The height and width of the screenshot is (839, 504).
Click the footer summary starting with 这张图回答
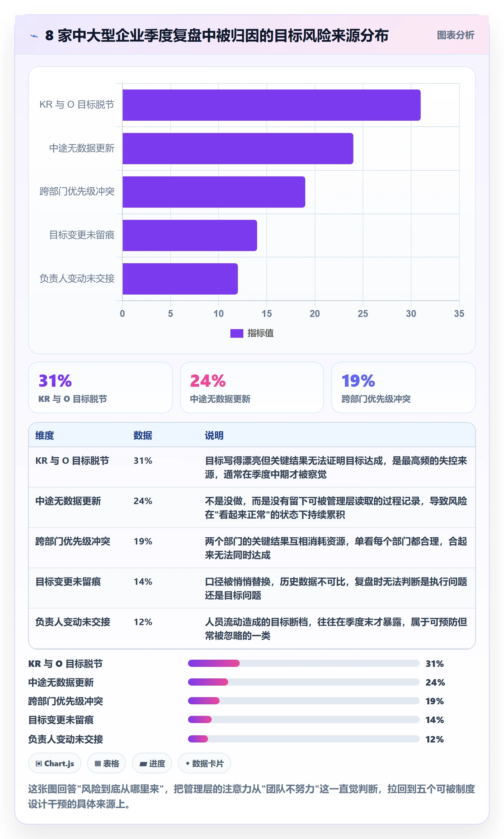click(x=252, y=797)
